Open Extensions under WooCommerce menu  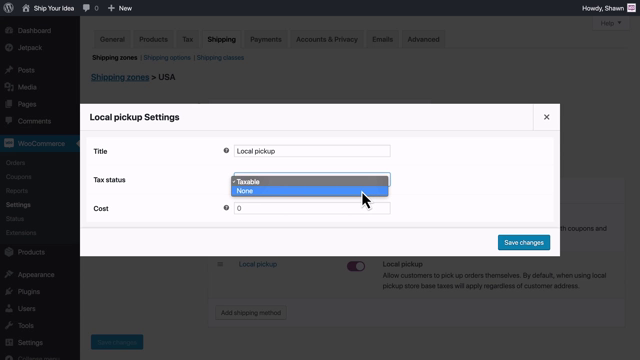tap(21, 233)
